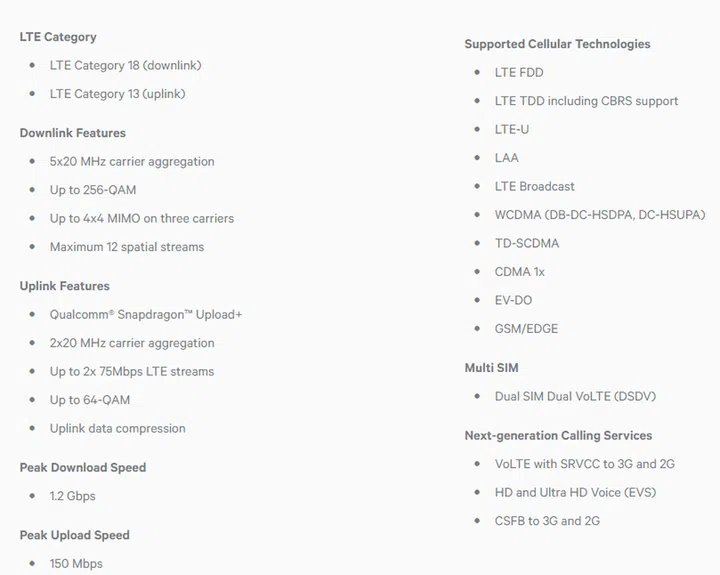Image resolution: width=720 pixels, height=575 pixels.
Task: Select the Up to 256-QAM entry
Action: tap(93, 190)
